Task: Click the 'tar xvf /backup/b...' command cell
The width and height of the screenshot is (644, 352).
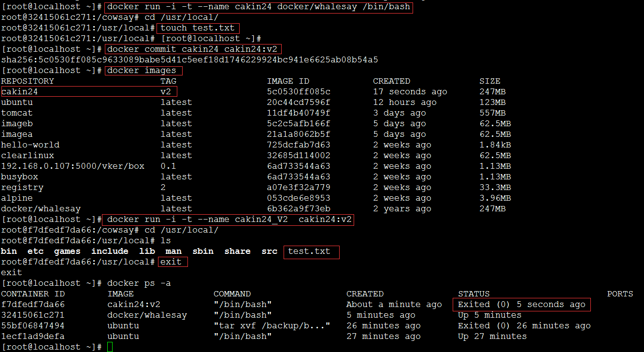Action: tap(272, 326)
